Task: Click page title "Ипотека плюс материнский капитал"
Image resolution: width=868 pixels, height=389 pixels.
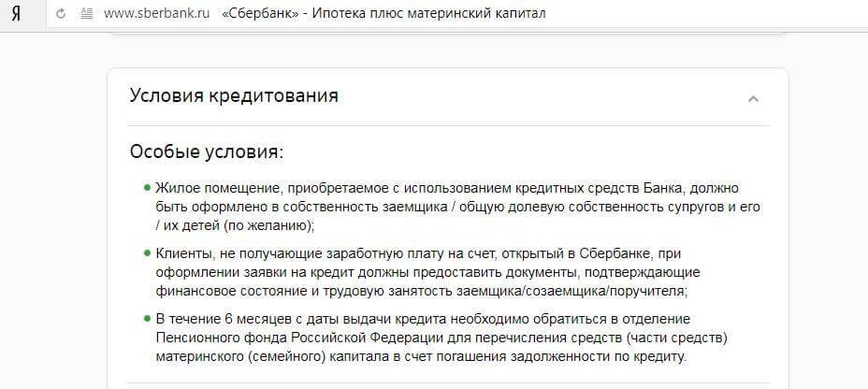Action: click(x=429, y=14)
